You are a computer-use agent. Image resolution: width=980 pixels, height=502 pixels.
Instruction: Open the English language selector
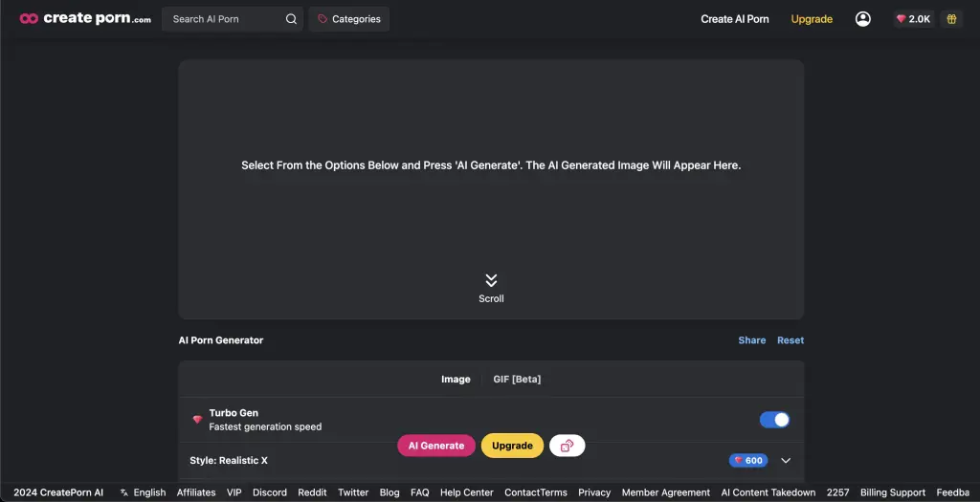coord(144,492)
